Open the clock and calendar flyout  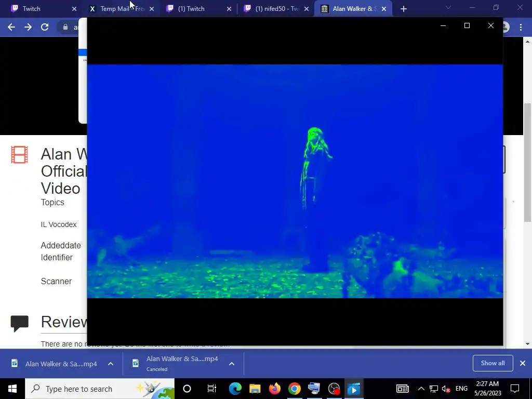487,389
